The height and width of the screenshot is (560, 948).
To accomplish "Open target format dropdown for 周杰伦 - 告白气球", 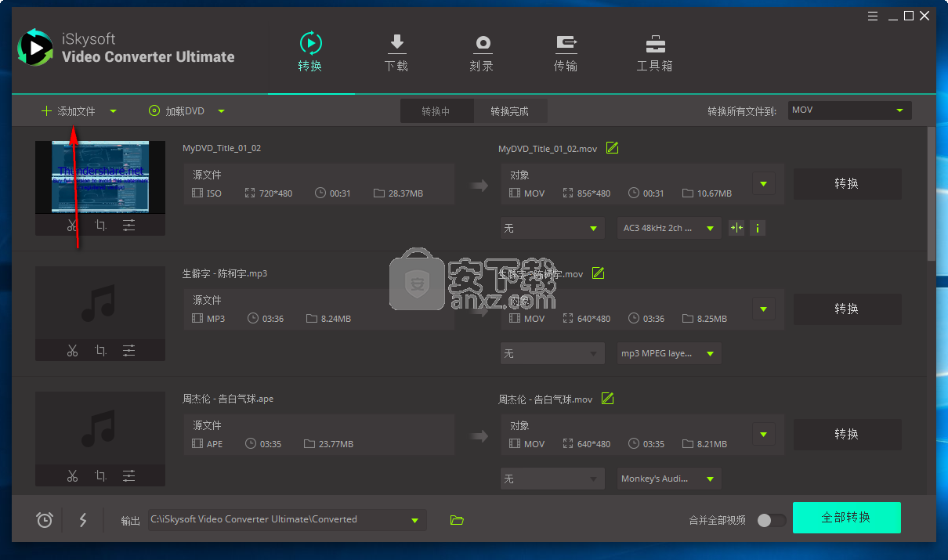I will (x=764, y=435).
